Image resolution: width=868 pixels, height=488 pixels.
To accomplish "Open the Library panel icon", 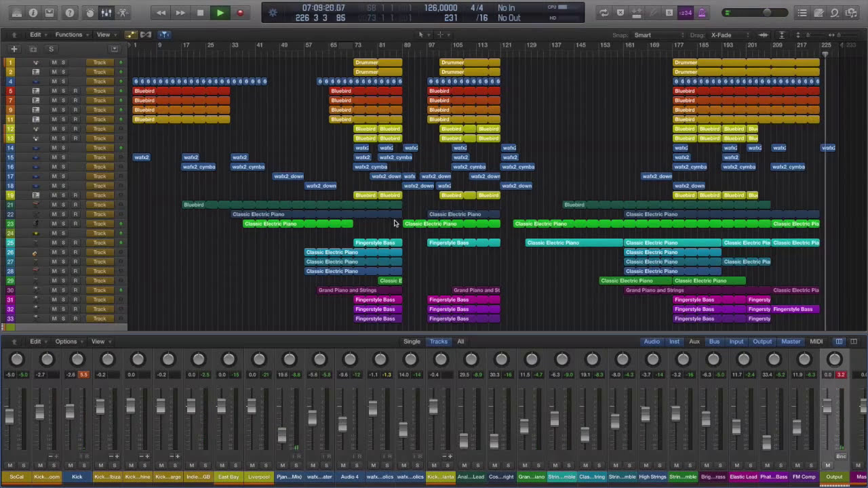I will 17,12.
